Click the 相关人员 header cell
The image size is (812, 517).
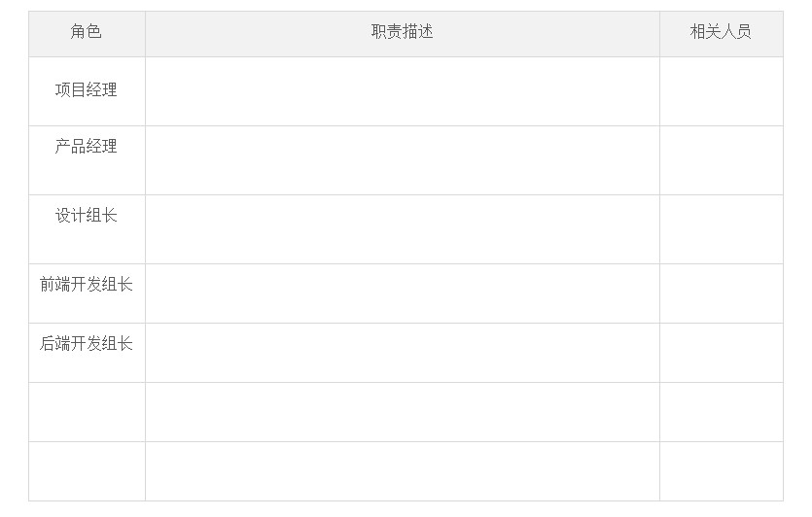pos(721,32)
